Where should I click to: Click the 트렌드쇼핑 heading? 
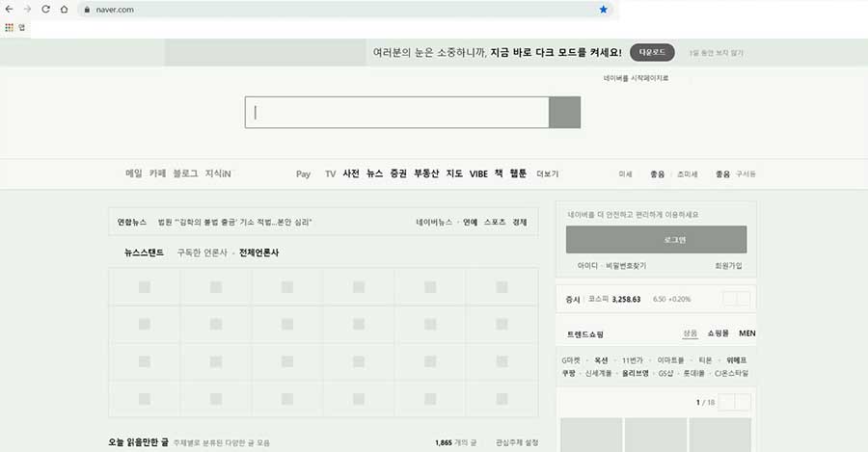585,334
